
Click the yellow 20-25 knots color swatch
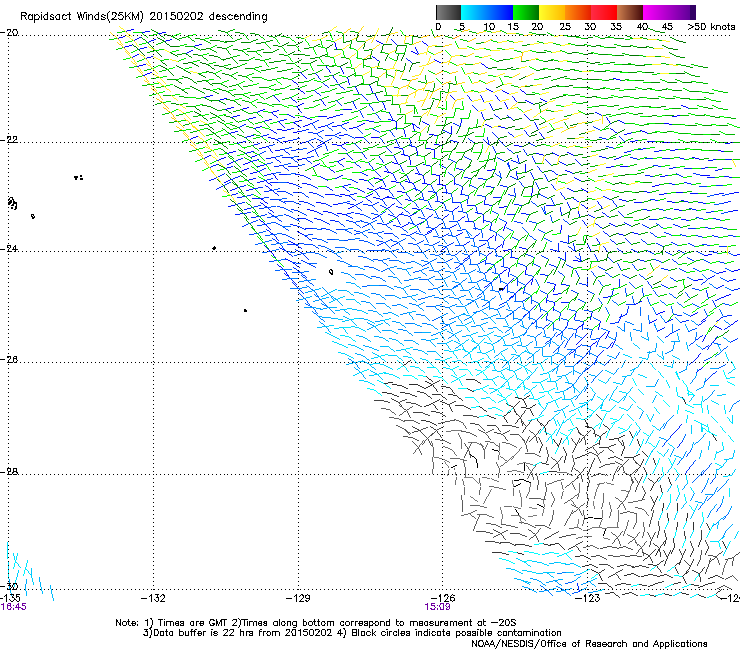(x=552, y=12)
